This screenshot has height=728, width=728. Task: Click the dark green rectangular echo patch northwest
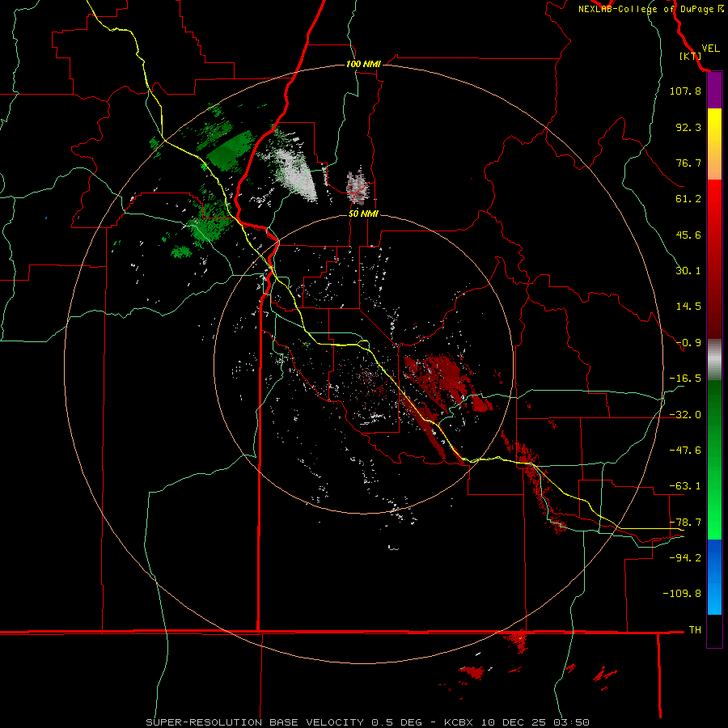(231, 150)
